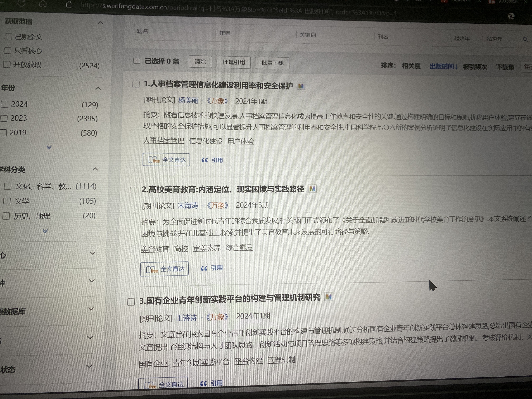Check the 2023 year filter
532x399 pixels.
(x=4, y=118)
